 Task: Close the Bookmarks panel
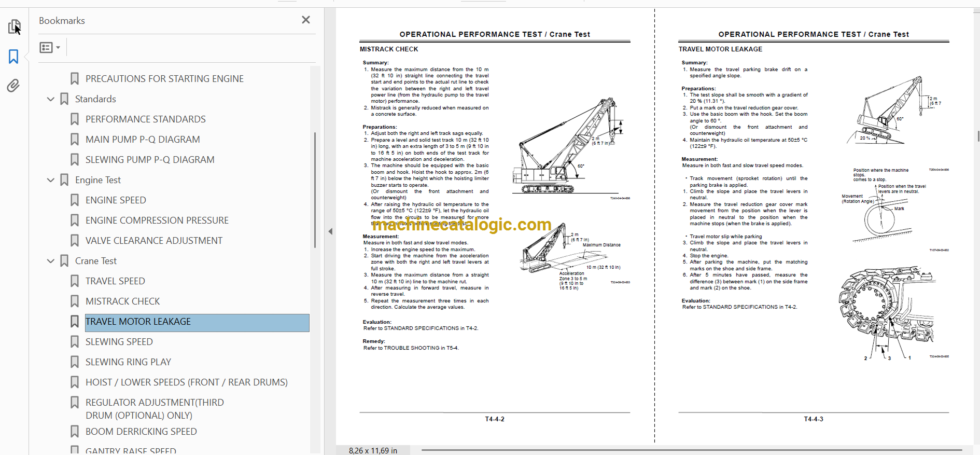pos(306,20)
